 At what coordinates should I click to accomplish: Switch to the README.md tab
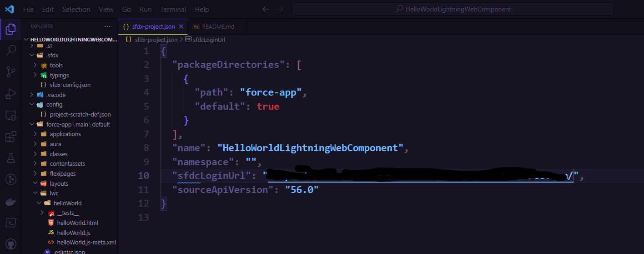(x=217, y=27)
